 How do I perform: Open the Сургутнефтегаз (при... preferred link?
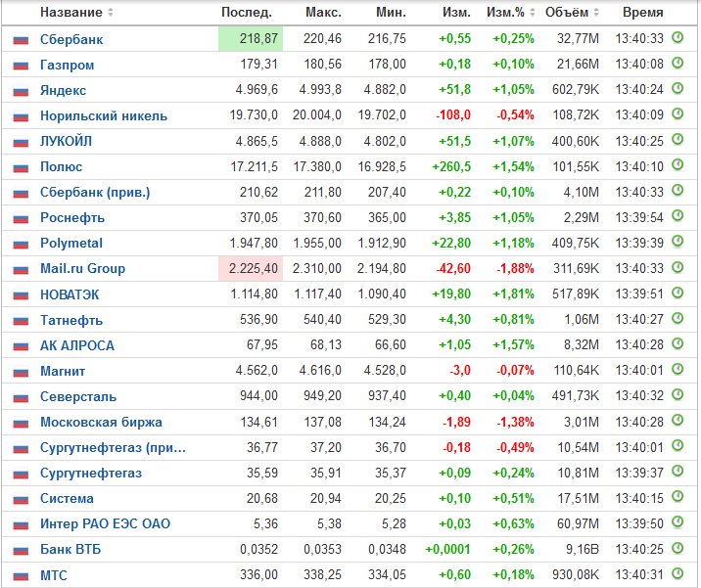point(114,447)
